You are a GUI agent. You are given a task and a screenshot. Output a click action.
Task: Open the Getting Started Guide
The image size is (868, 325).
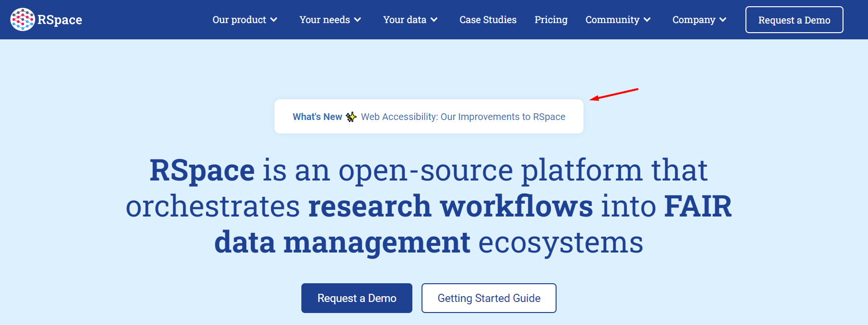[489, 298]
